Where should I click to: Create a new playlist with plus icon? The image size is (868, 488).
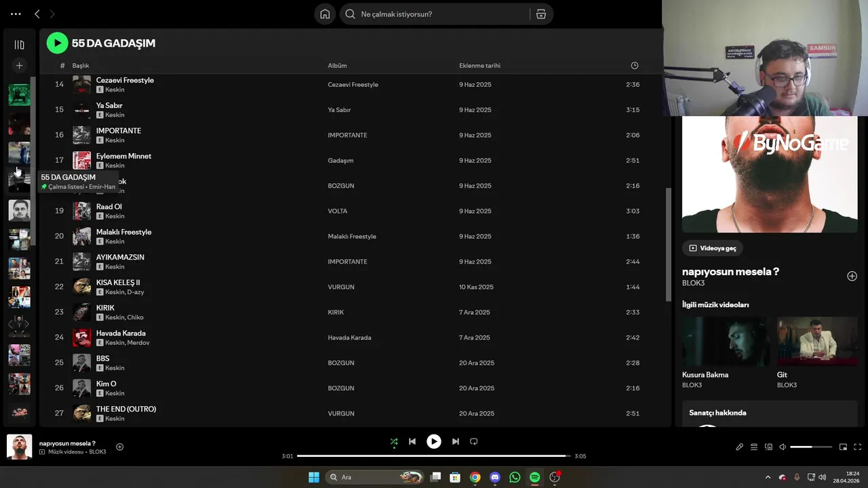click(19, 66)
